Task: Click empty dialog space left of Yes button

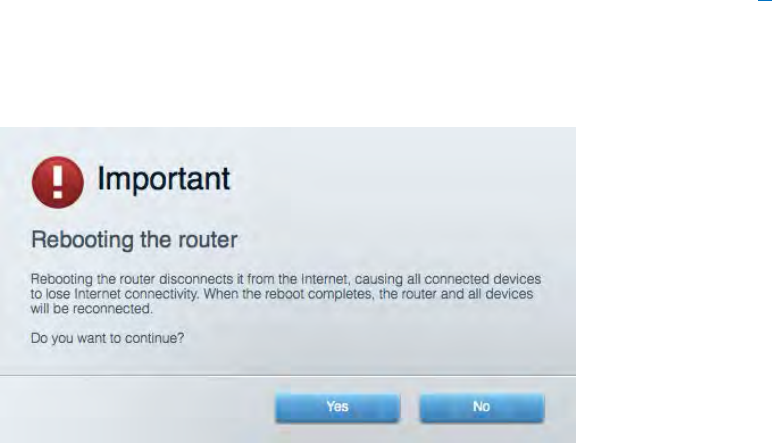Action: pyautogui.click(x=138, y=408)
